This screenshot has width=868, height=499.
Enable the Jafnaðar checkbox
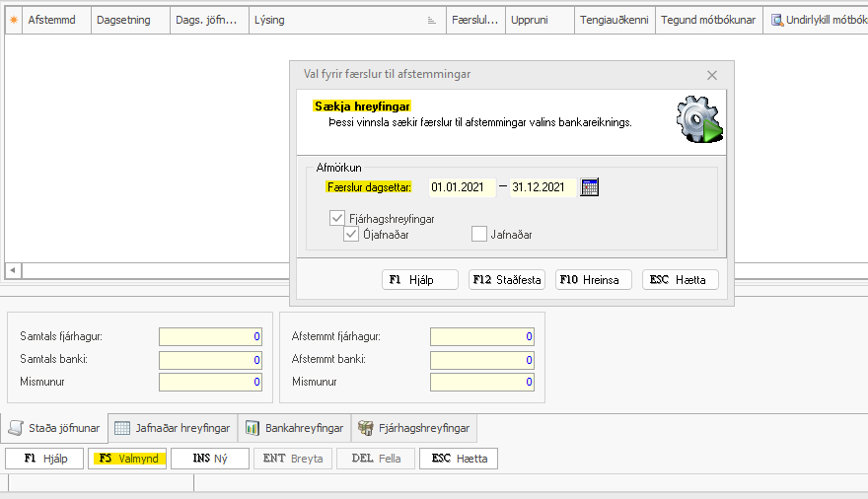coord(479,235)
